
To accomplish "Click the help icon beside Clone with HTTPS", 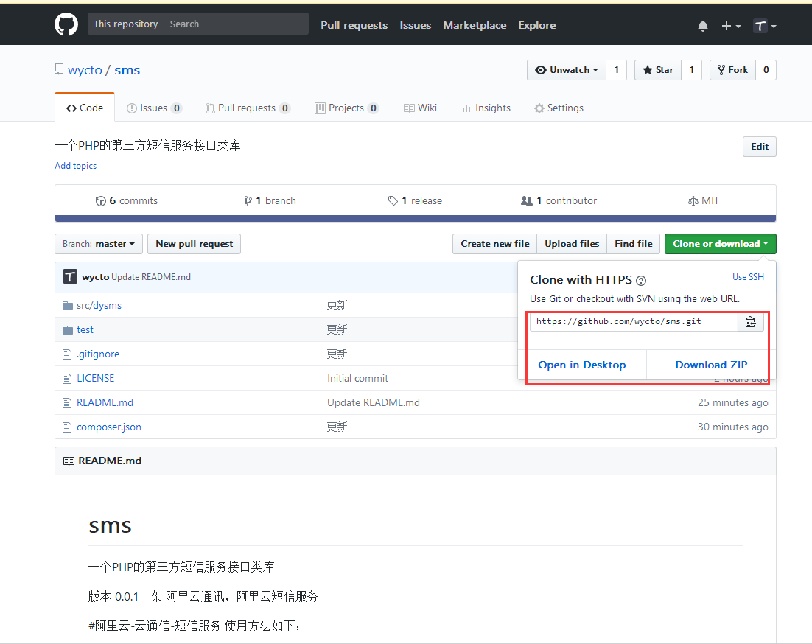I will tap(641, 281).
